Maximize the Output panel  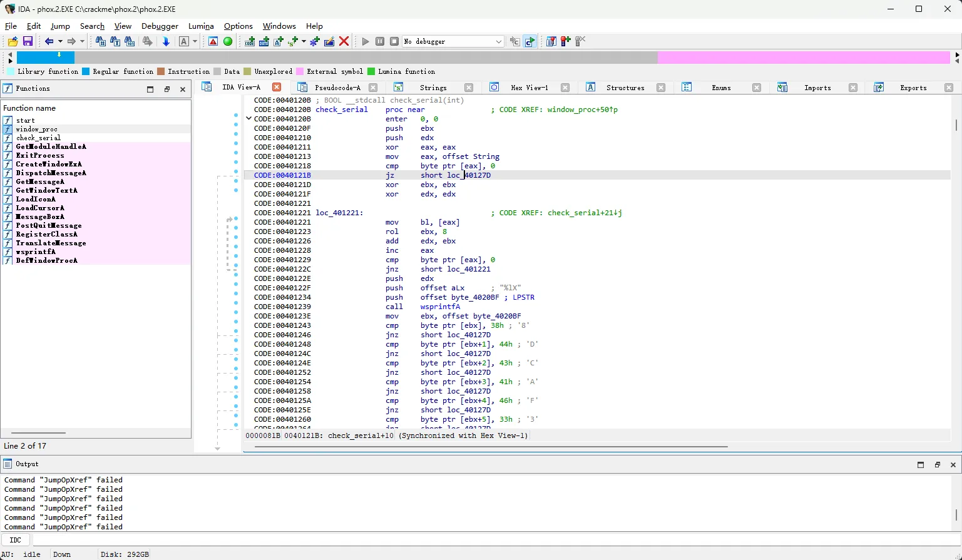tap(921, 464)
